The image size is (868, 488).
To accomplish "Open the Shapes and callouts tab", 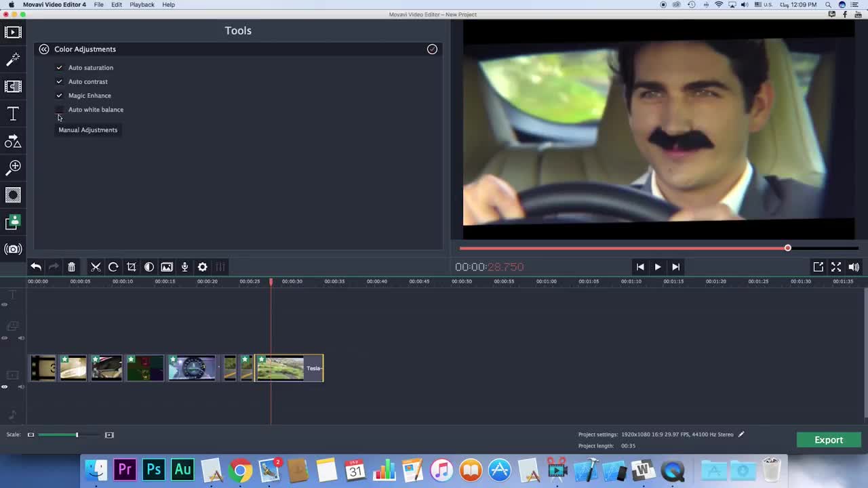I will coord(13,141).
